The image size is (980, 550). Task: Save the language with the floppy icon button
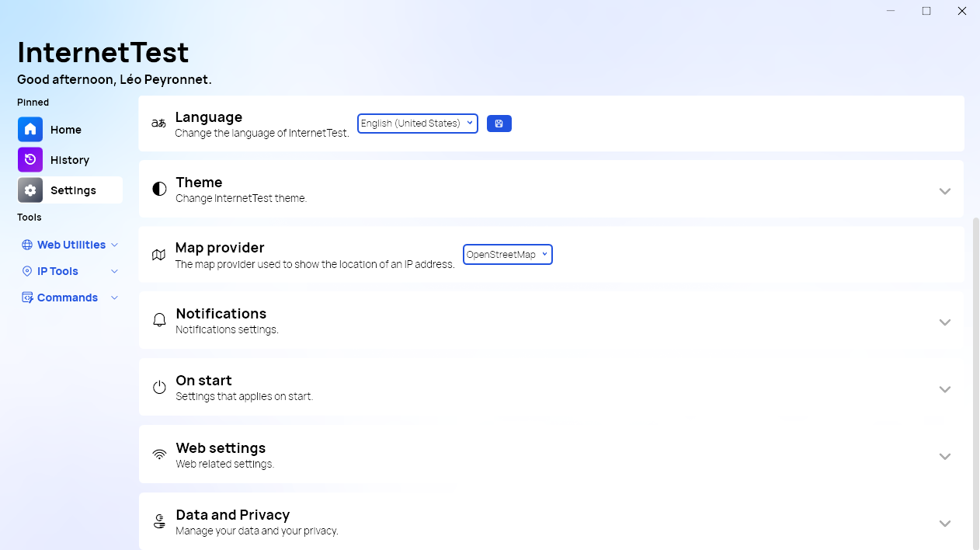click(x=499, y=124)
